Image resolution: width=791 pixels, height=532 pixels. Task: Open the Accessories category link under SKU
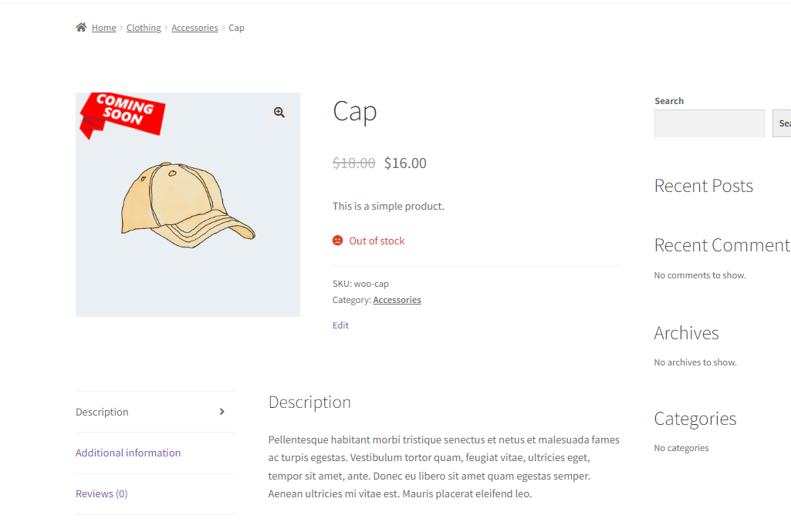tap(397, 300)
